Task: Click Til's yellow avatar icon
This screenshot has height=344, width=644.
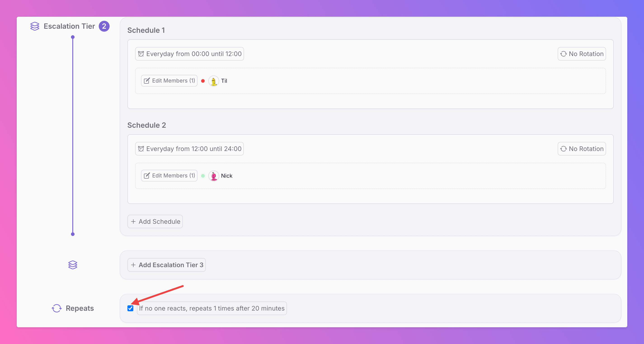Action: [214, 81]
